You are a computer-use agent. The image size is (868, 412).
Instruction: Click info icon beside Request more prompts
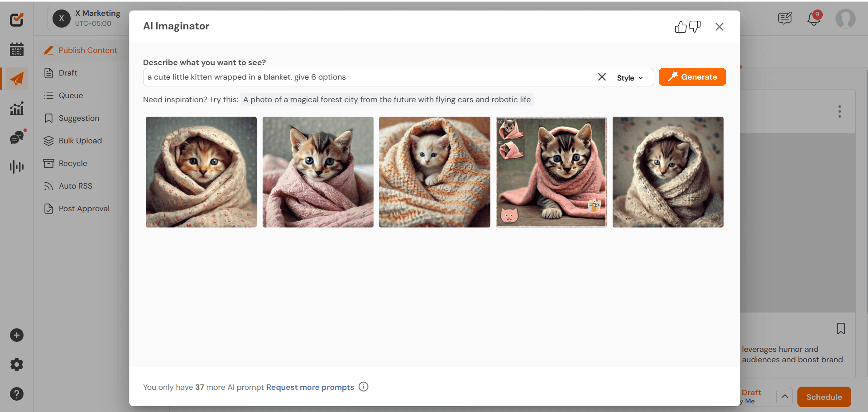pos(363,387)
